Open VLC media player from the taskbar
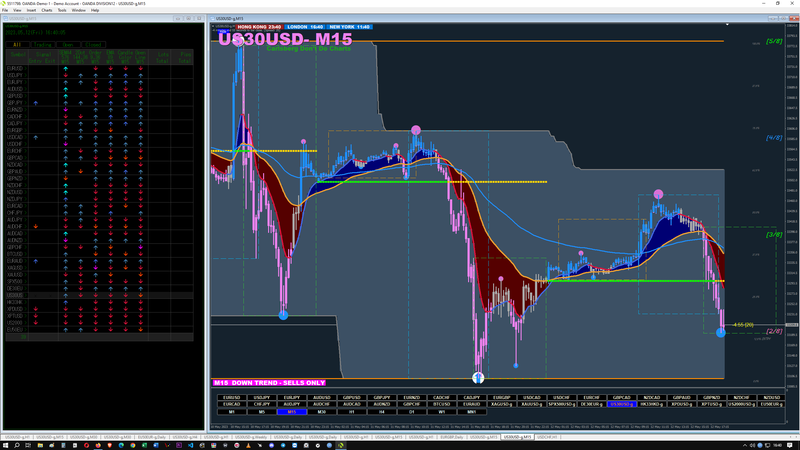 click(248, 445)
